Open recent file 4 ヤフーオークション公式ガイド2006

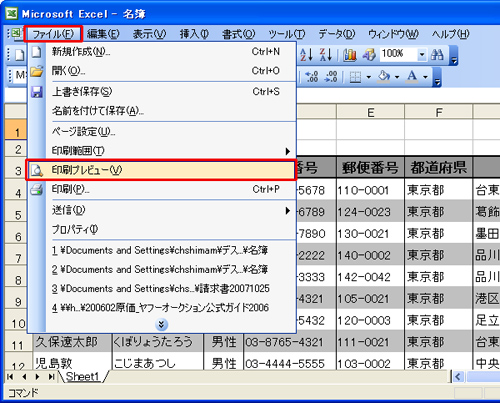click(x=162, y=307)
